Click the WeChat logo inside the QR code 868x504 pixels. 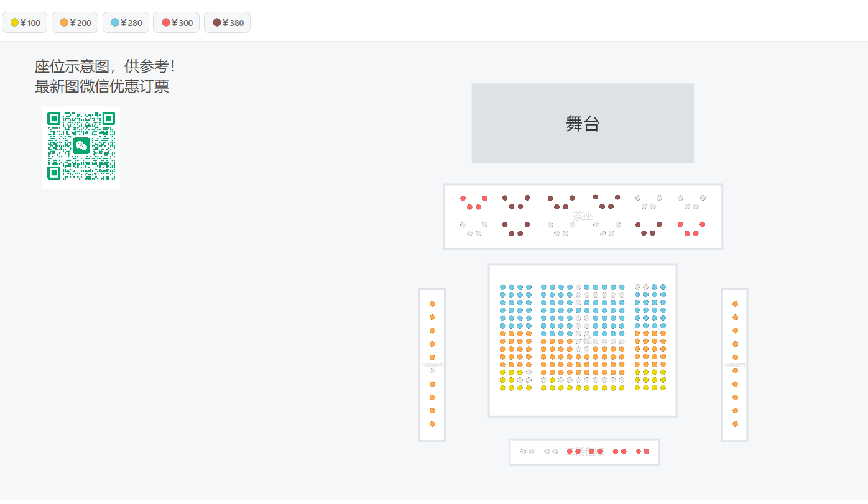point(81,146)
